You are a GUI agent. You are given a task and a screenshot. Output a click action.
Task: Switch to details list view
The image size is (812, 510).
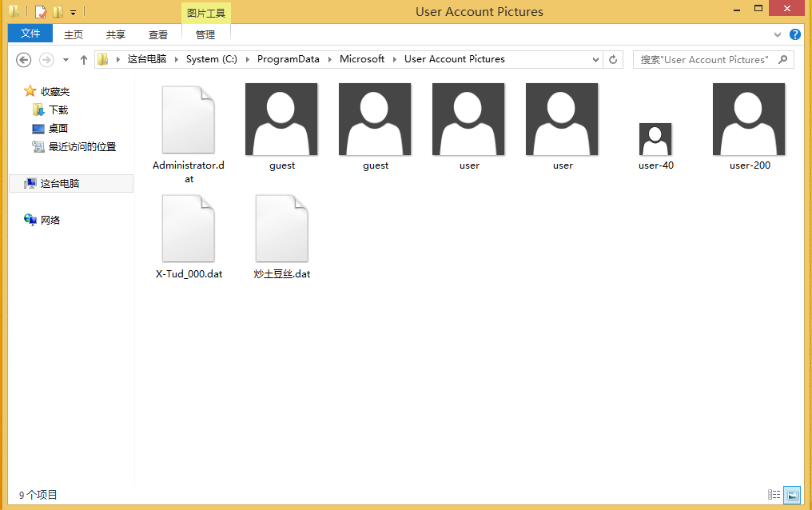(774, 495)
